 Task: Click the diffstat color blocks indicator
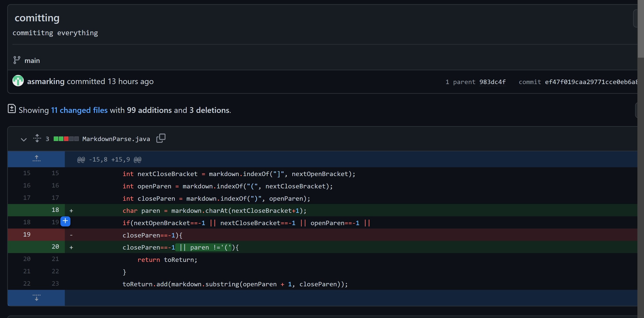point(66,139)
